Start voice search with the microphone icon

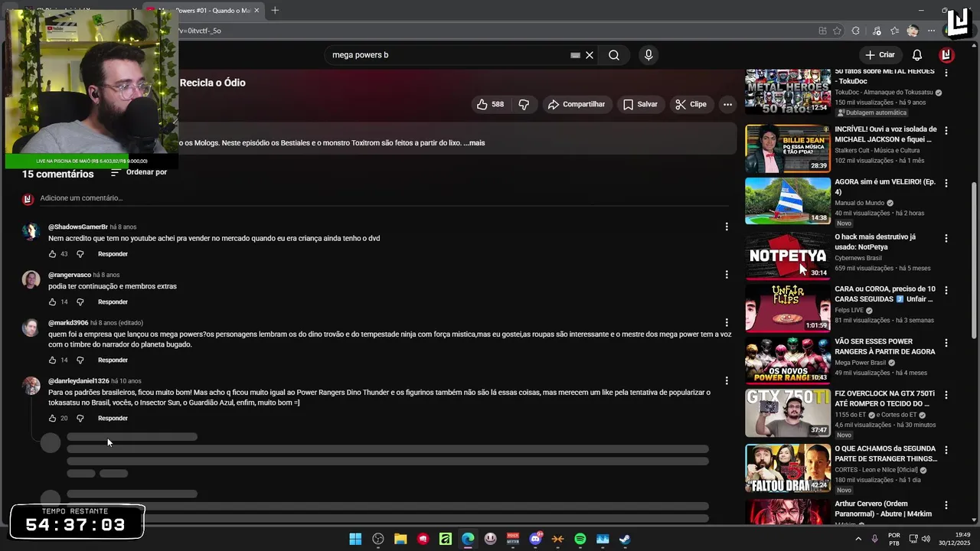(648, 55)
